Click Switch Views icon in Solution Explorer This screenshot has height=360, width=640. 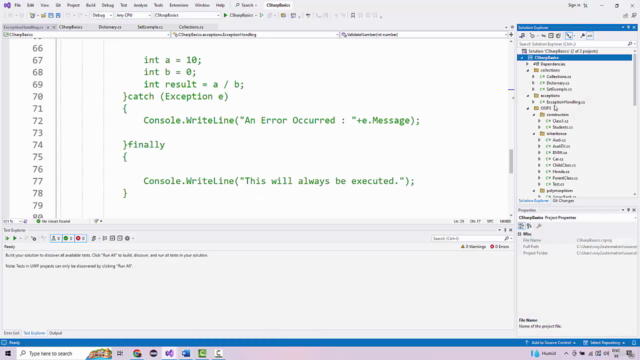[x=522, y=36]
